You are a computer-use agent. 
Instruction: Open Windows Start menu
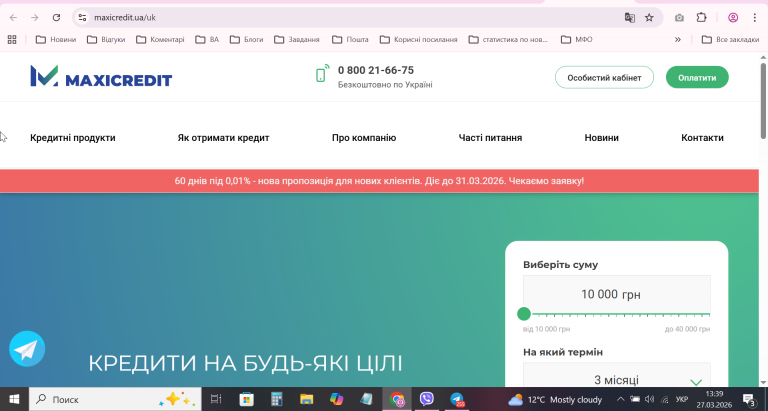(x=14, y=399)
